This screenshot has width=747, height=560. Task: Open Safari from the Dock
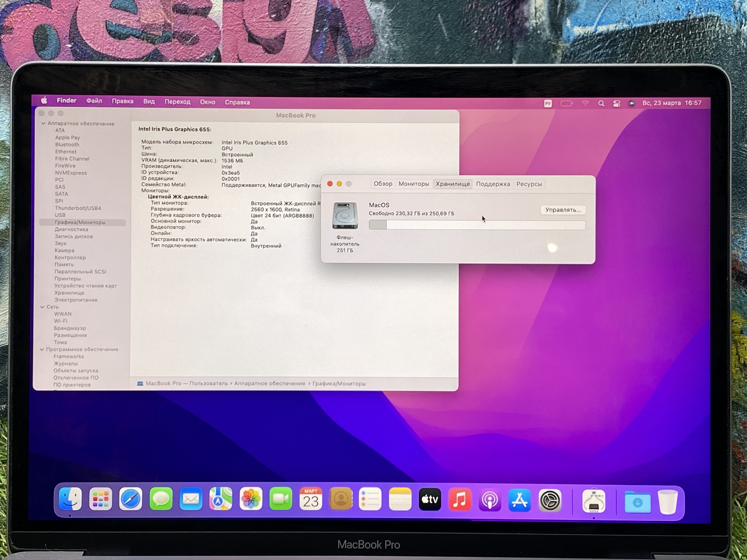[x=131, y=499]
